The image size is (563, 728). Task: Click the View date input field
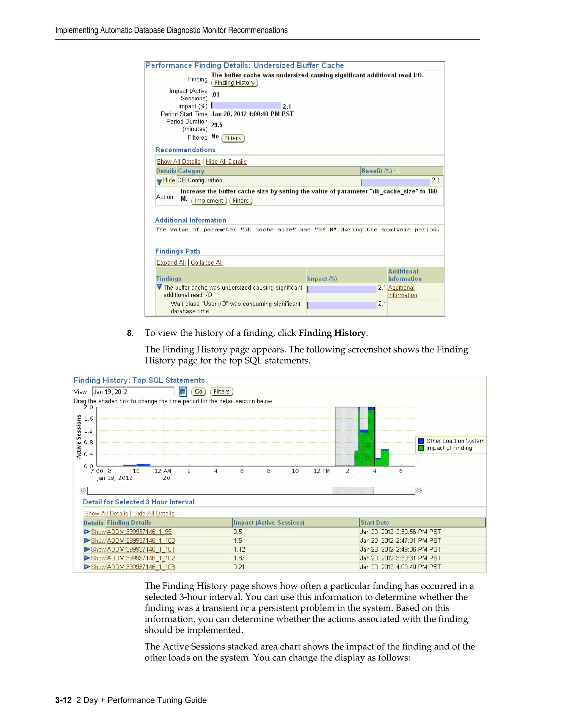133,392
